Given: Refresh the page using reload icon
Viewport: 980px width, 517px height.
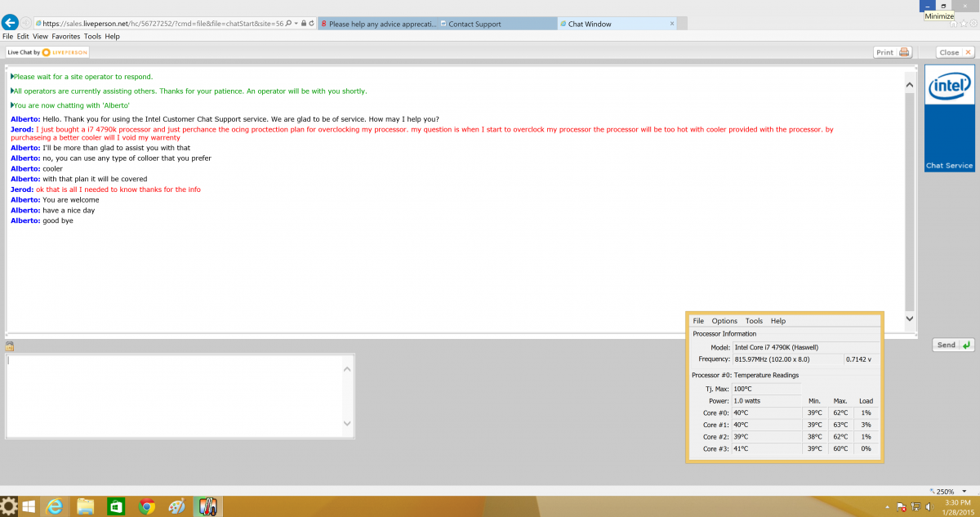Looking at the screenshot, I should (312, 24).
